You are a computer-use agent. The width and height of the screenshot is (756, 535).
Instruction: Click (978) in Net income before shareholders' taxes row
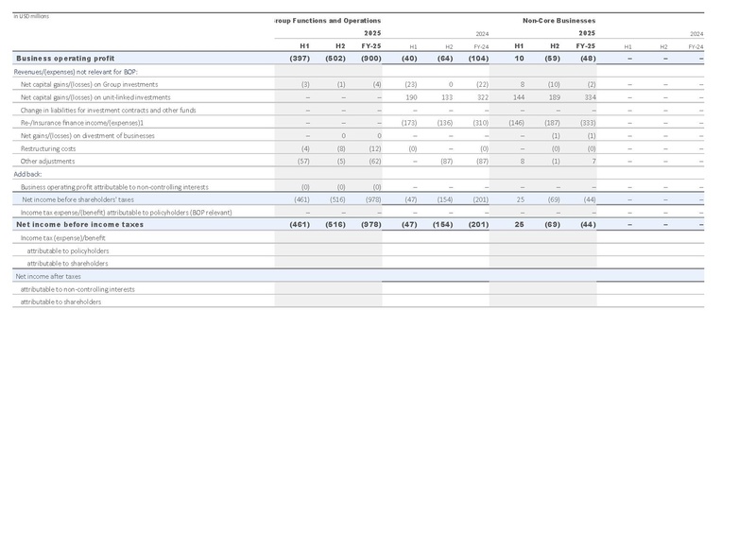(x=373, y=199)
